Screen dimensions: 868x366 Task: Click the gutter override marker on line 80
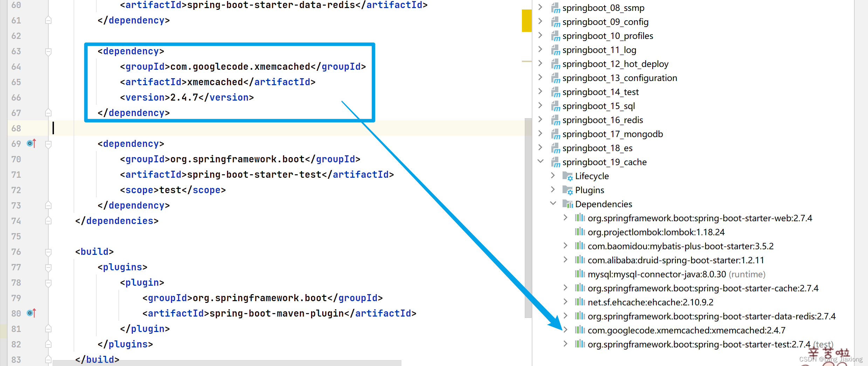[x=32, y=313]
